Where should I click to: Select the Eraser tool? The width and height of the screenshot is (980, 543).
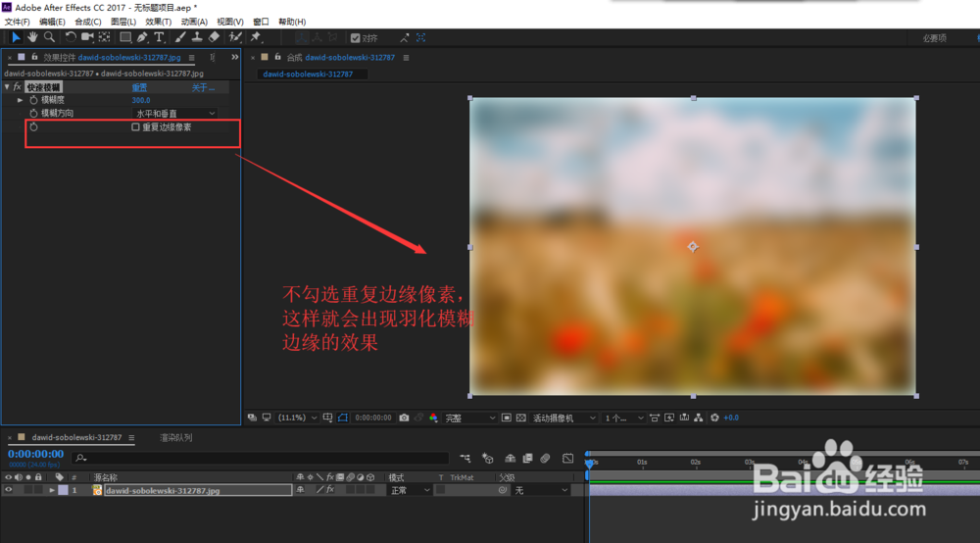pos(214,37)
